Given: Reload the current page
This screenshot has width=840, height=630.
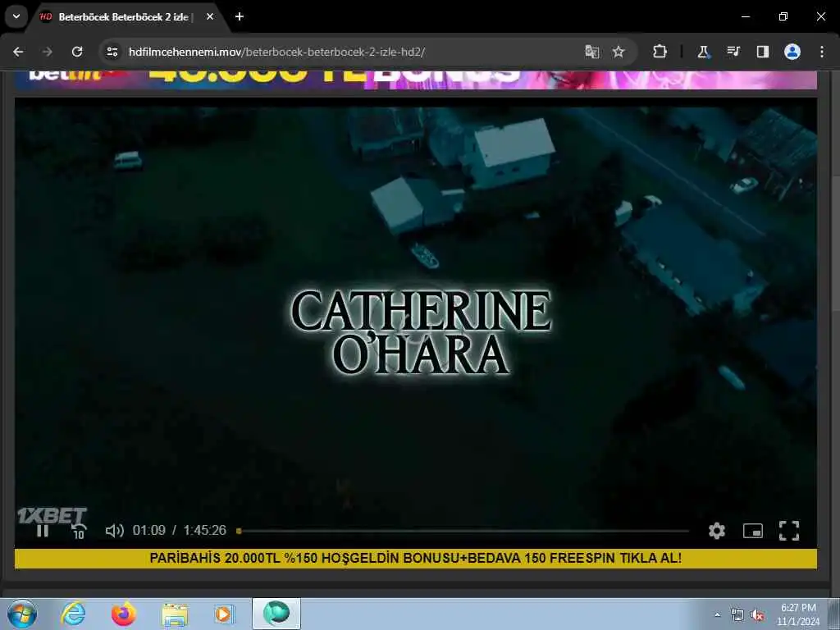Looking at the screenshot, I should (77, 52).
